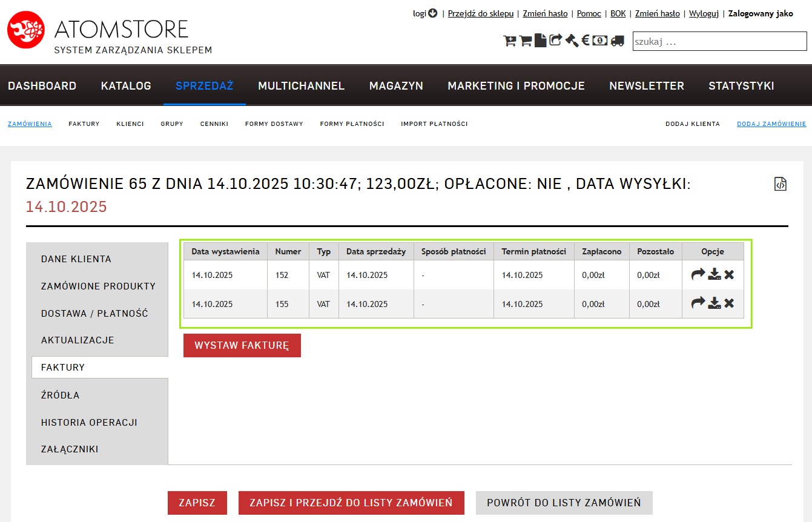The width and height of the screenshot is (812, 522).
Task: Download invoice number 155
Action: click(x=715, y=303)
